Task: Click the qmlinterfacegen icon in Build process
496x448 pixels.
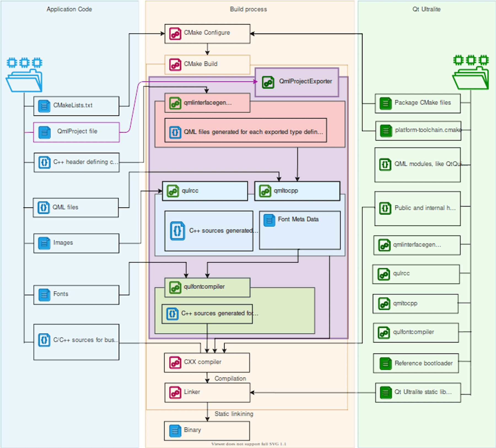Action: click(x=175, y=103)
